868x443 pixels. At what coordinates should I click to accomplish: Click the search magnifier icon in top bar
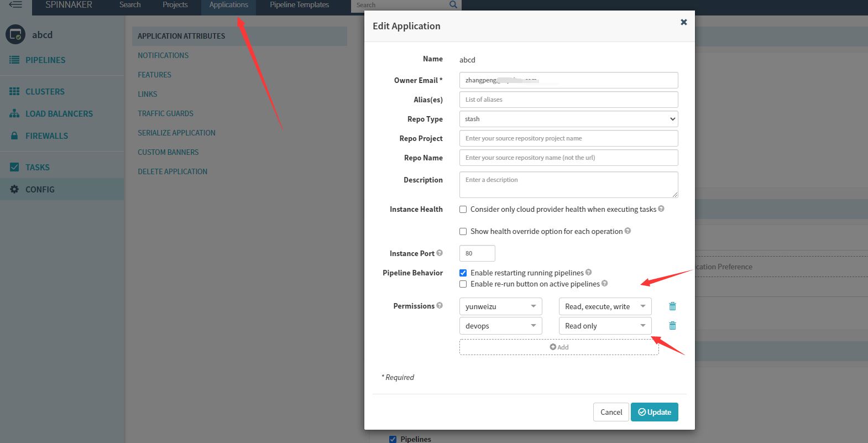tap(453, 5)
